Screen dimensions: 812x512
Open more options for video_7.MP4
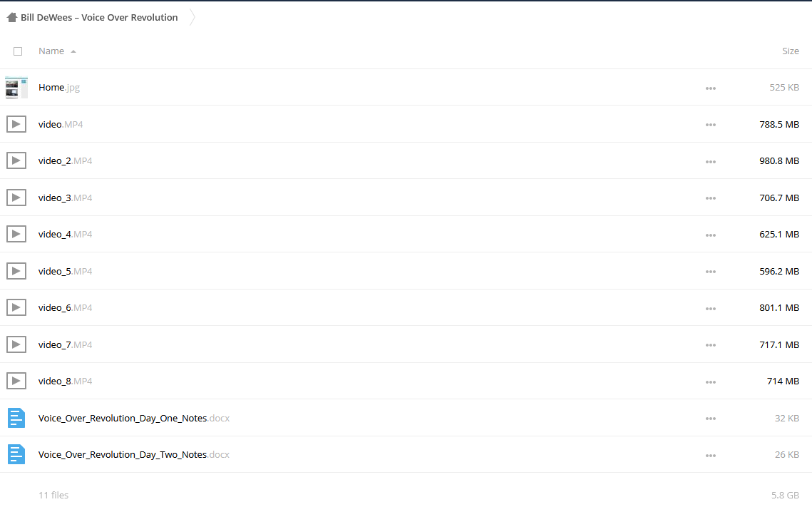[x=711, y=345]
